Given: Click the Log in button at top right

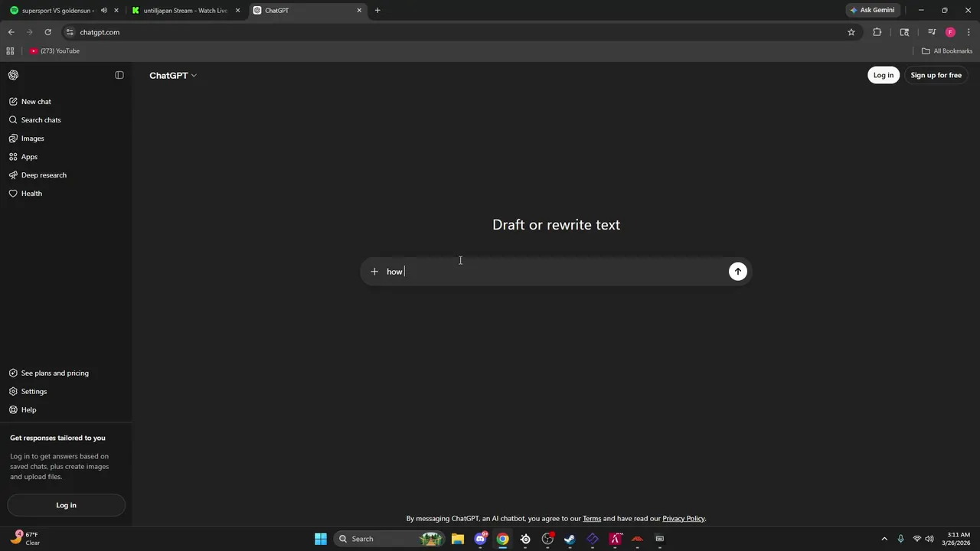Looking at the screenshot, I should [884, 75].
